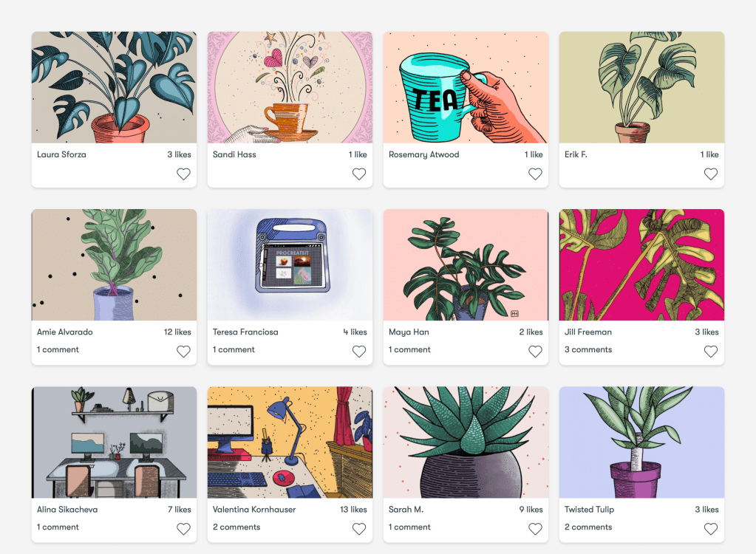
Task: Like Valentina Kornhauser's desk lamp illustration
Action: [359, 529]
